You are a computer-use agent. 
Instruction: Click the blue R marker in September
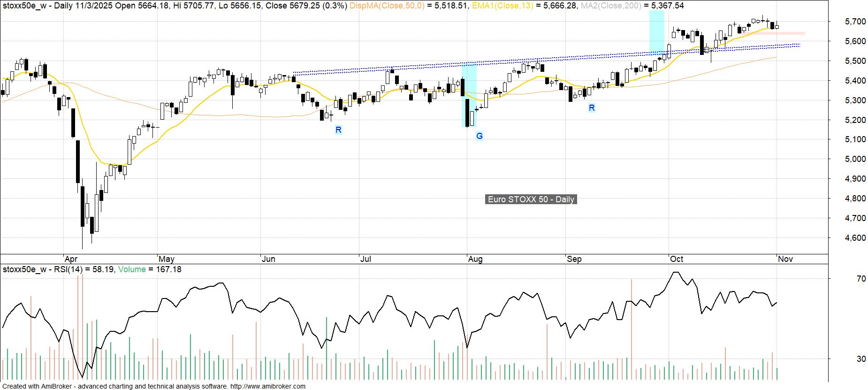592,108
